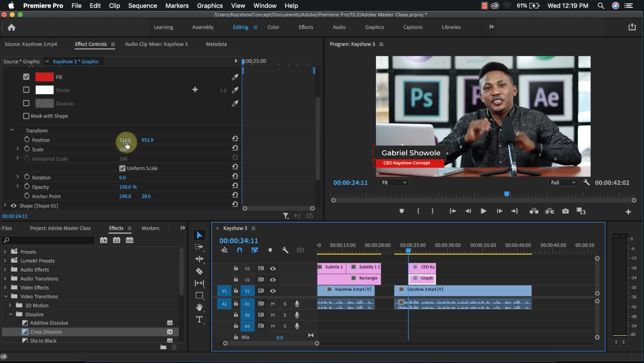Select the Cross Dissolve transition
This screenshot has width=644, height=363.
click(46, 332)
